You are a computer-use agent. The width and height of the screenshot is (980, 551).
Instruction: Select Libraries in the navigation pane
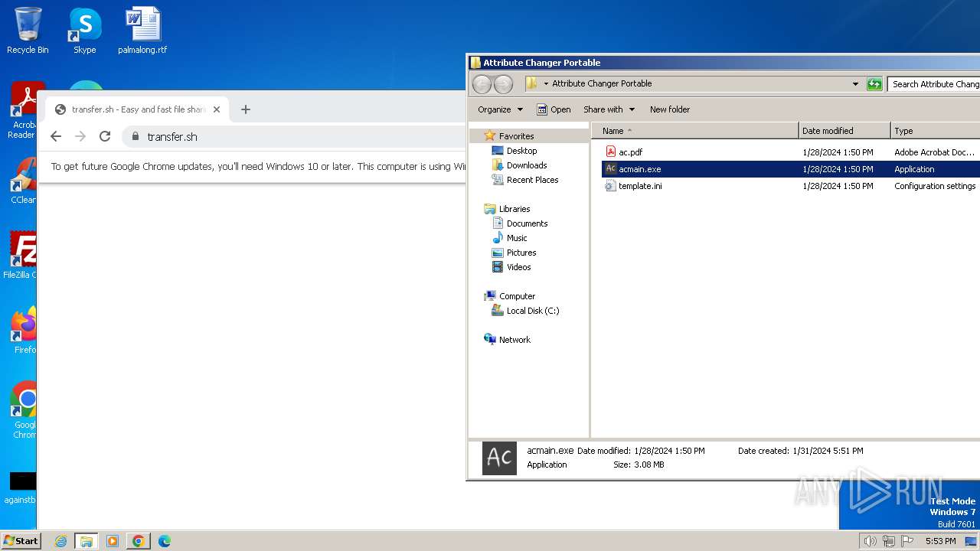[x=514, y=209]
